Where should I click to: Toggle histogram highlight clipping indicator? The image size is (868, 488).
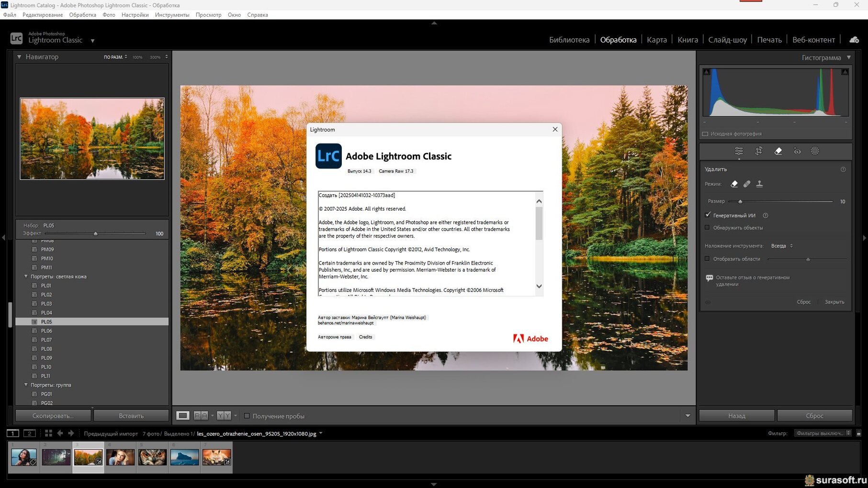pos(845,72)
